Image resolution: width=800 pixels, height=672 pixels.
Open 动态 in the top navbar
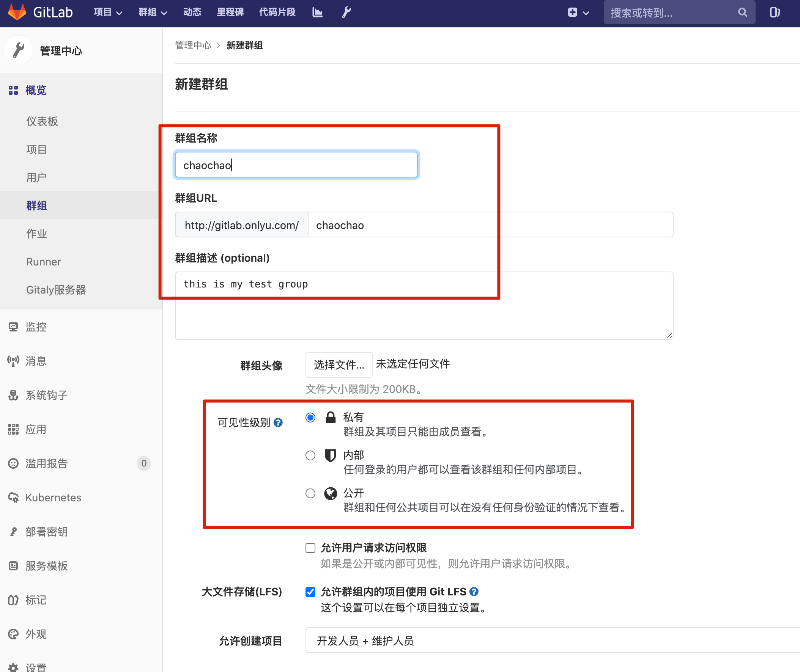[192, 12]
